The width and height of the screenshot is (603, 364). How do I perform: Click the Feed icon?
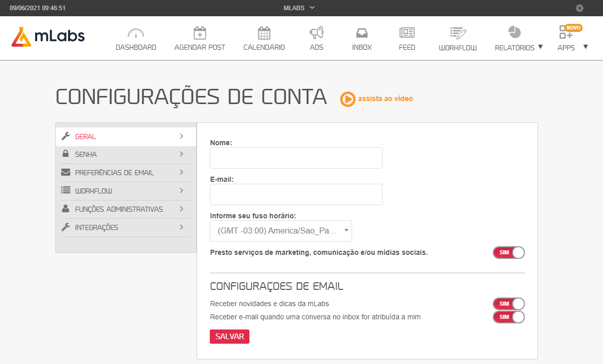click(406, 31)
